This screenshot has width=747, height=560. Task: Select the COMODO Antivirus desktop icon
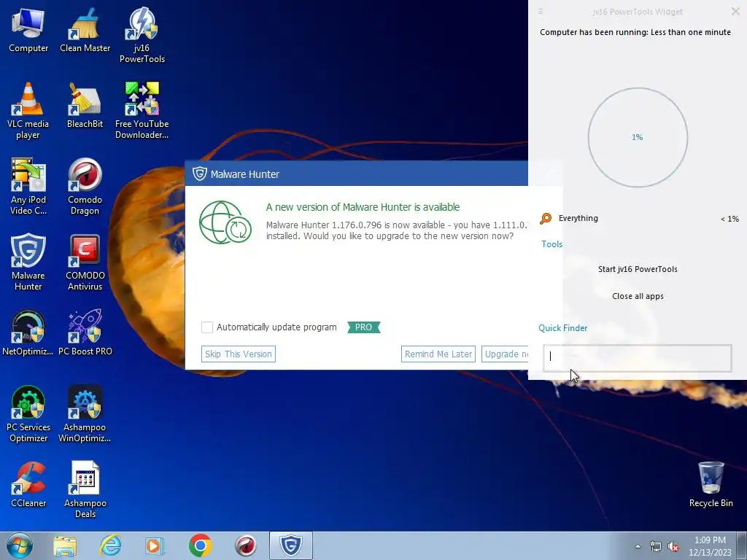[85, 262]
